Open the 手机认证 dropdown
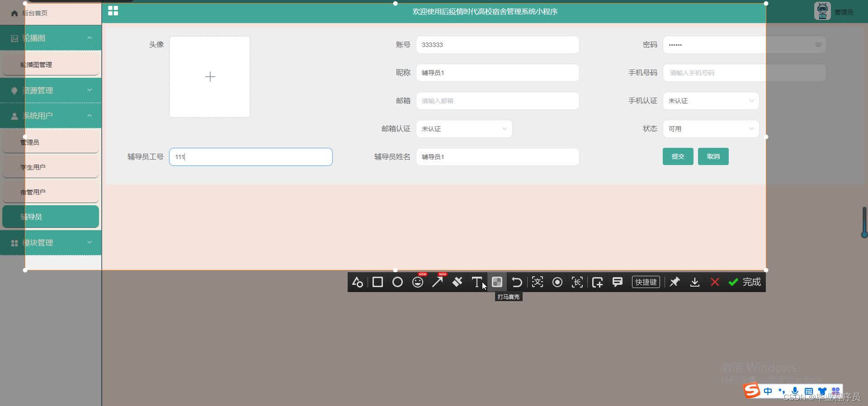 711,101
